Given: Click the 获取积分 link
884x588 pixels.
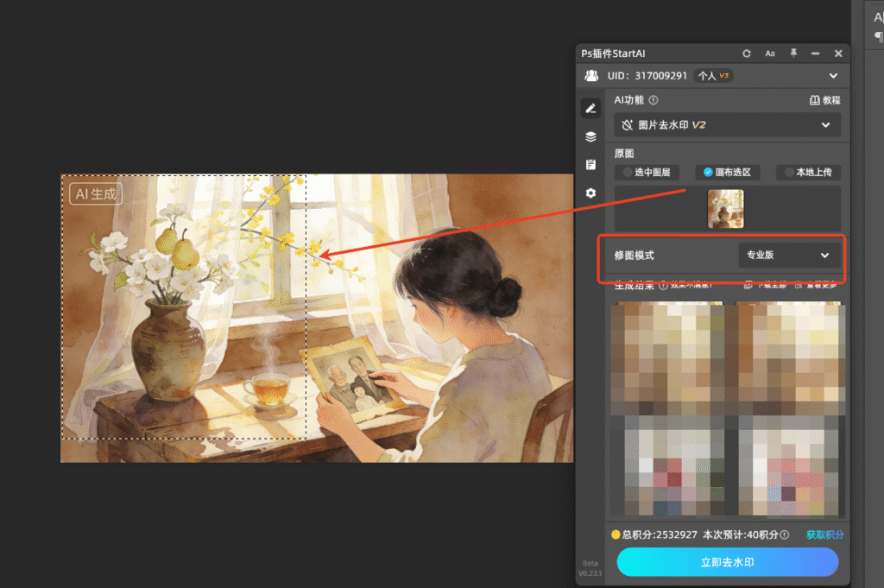Looking at the screenshot, I should pos(824,534).
